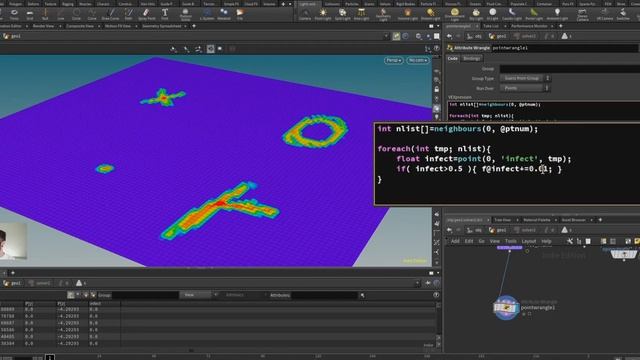Click geo1 path in viewport pane
The height and width of the screenshot is (360, 640).
12,36
